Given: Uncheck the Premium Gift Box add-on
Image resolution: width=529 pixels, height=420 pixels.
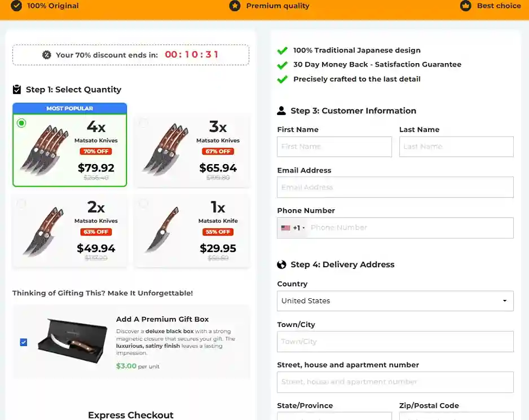Looking at the screenshot, I should tap(23, 342).
